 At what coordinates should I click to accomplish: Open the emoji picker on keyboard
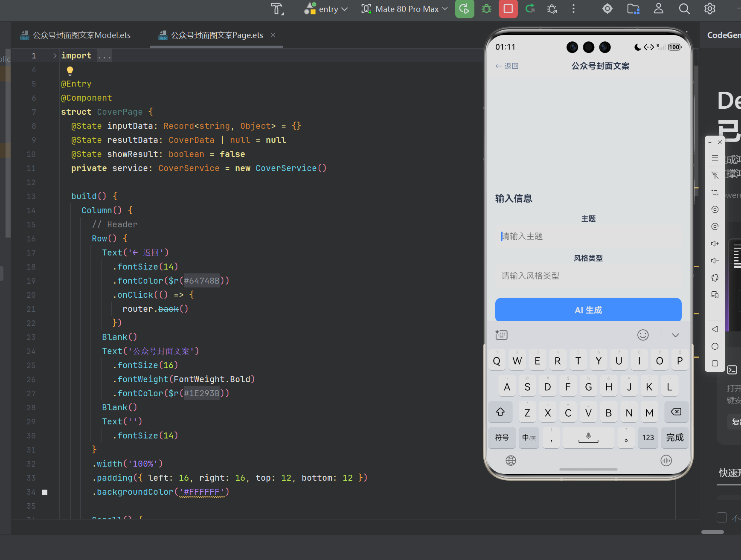click(x=643, y=335)
